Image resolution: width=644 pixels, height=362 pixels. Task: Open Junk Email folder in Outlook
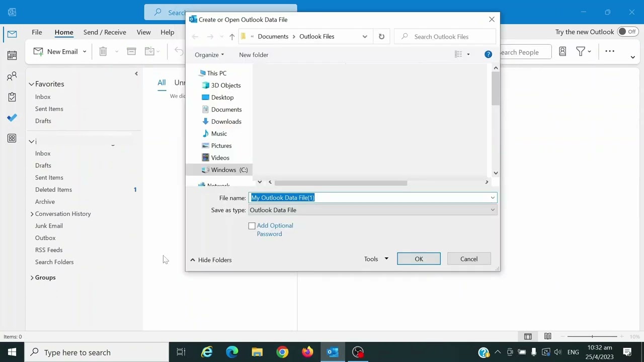pyautogui.click(x=49, y=226)
